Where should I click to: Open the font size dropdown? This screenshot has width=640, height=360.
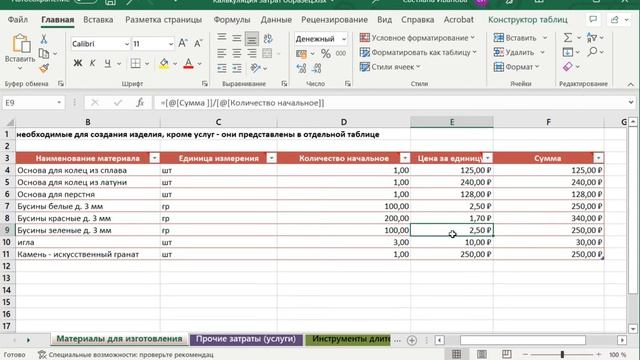point(171,44)
